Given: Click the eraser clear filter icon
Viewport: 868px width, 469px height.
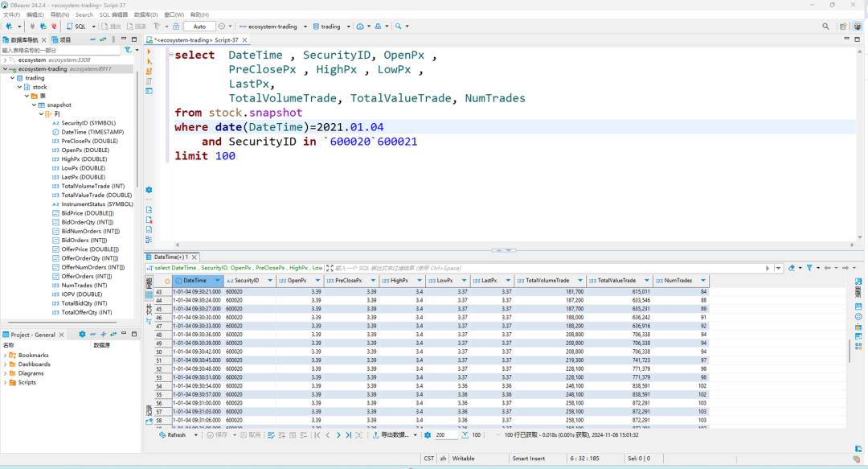Looking at the screenshot, I should coord(792,268).
